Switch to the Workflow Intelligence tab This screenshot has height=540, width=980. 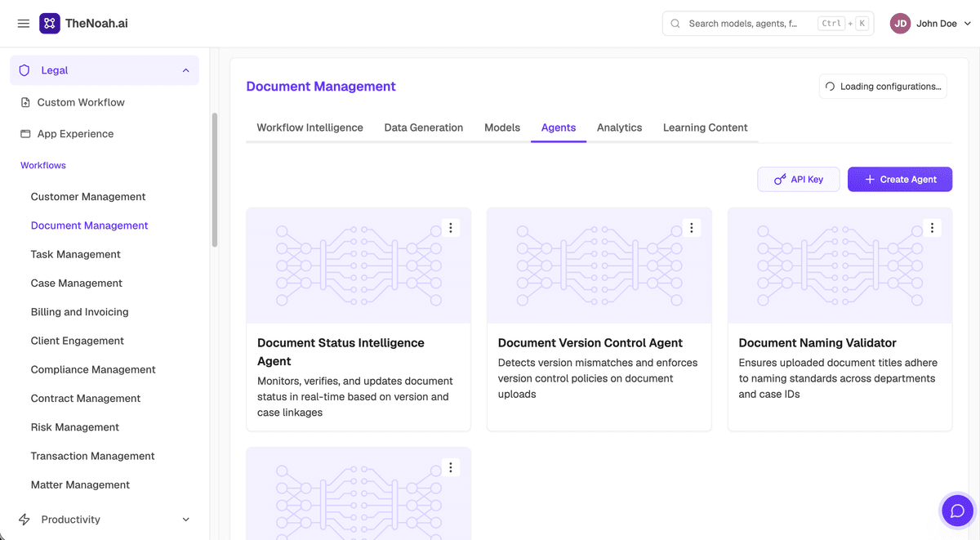310,127
